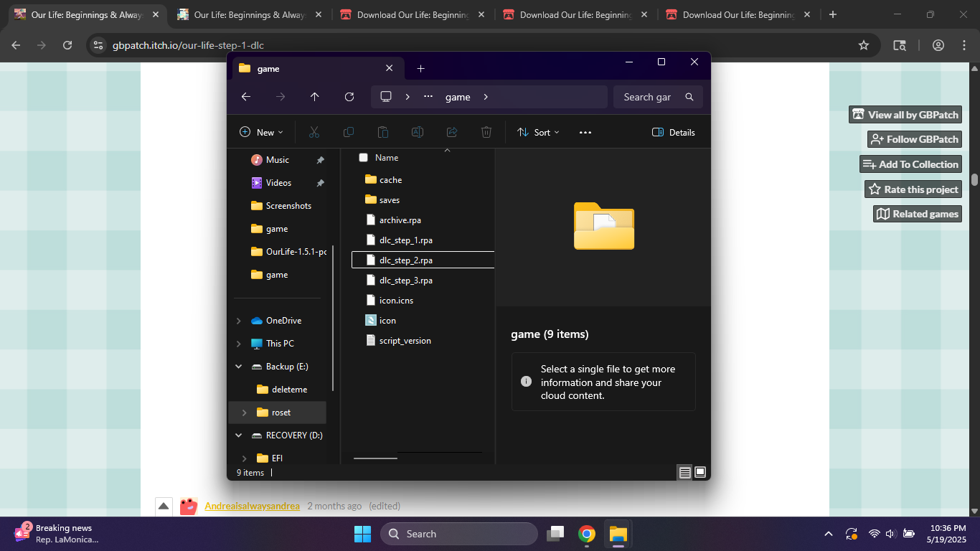Select Videos in Explorer sidebar
Image resolution: width=980 pixels, height=551 pixels.
pos(278,183)
